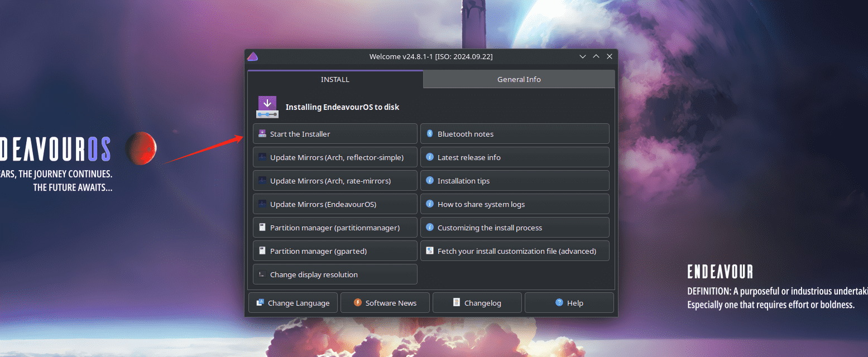Viewport: 868px width, 357px height.
Task: Start the Installer
Action: tap(335, 134)
